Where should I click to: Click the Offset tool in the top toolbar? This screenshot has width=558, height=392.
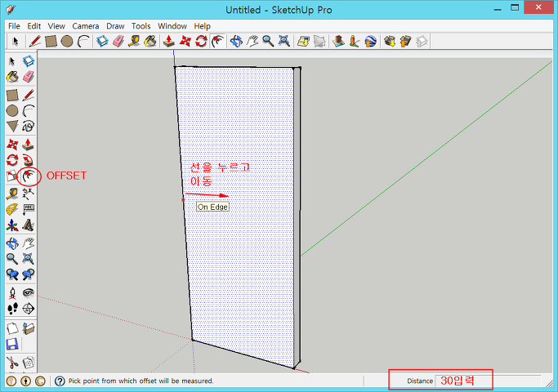click(x=218, y=42)
